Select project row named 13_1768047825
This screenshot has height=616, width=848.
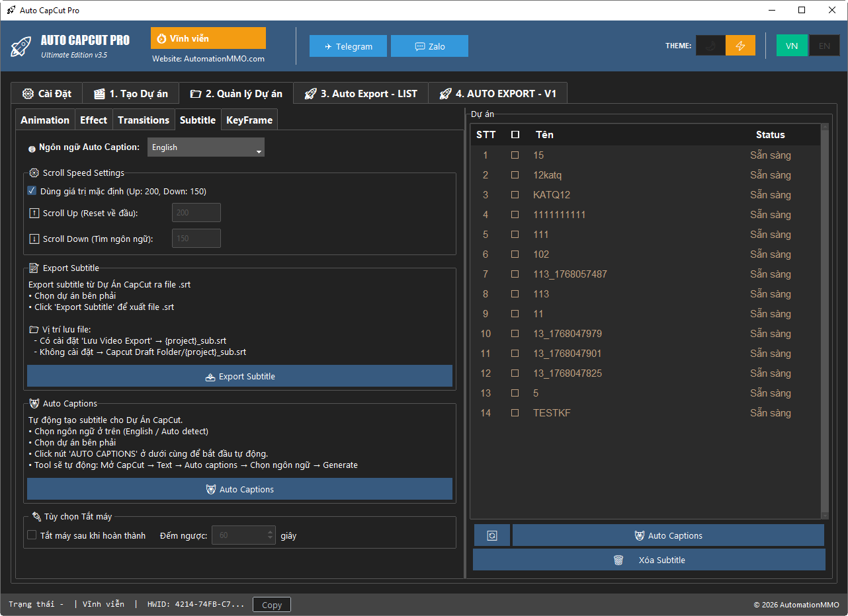[x=645, y=373]
